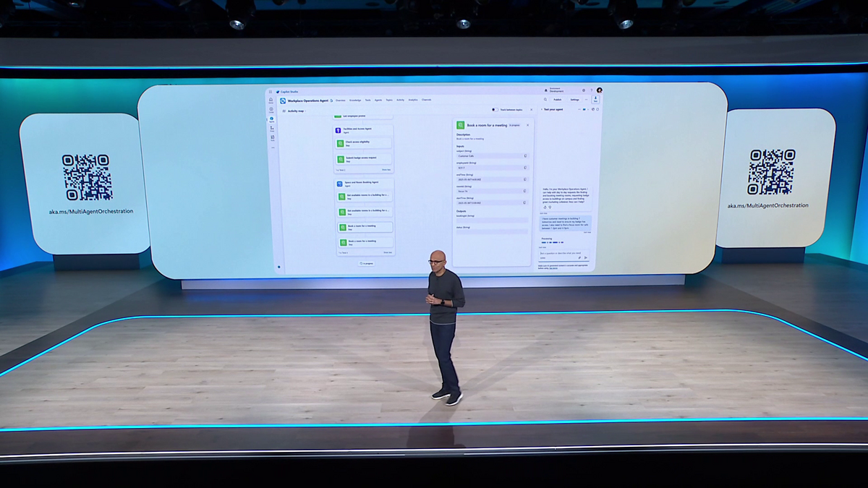This screenshot has height=488, width=868.
Task: Select the Agents icon in the left sidebar
Action: pyautogui.click(x=271, y=119)
